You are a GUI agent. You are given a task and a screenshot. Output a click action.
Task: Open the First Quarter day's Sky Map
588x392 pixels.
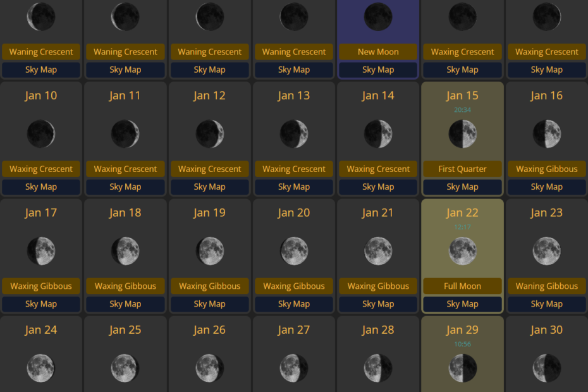pos(462,187)
